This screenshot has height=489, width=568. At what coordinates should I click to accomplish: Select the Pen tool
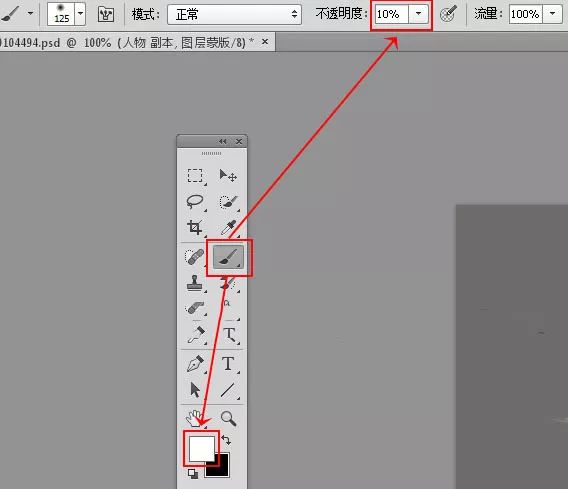click(195, 364)
